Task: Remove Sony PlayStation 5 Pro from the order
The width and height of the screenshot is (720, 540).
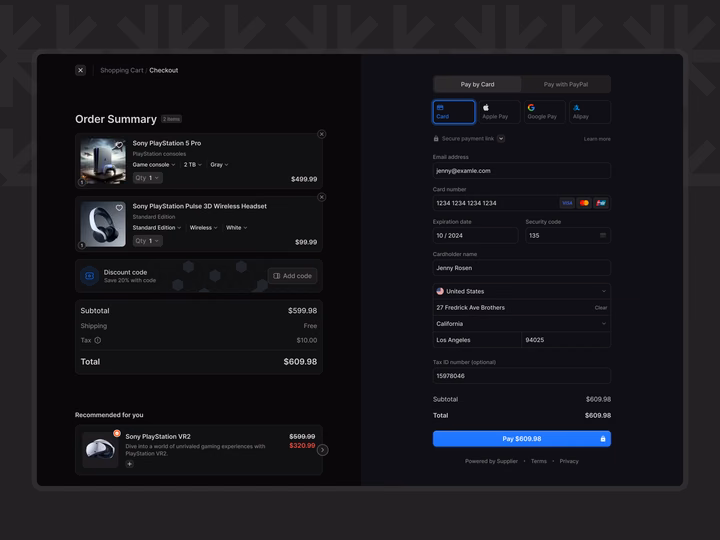Action: point(321,134)
